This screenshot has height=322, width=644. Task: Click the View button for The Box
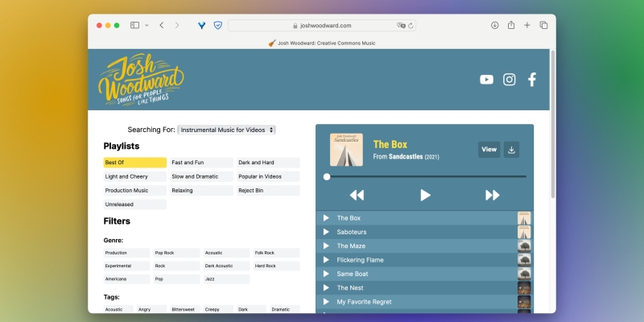pyautogui.click(x=489, y=149)
